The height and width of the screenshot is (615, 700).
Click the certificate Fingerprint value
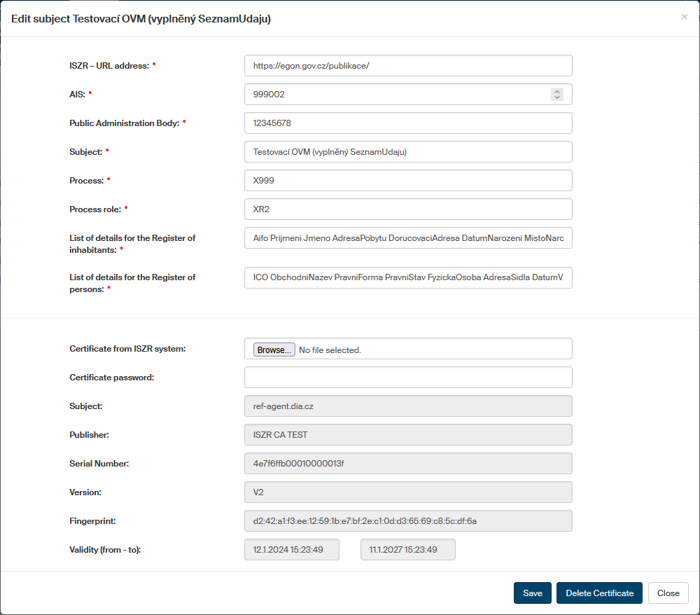(408, 520)
